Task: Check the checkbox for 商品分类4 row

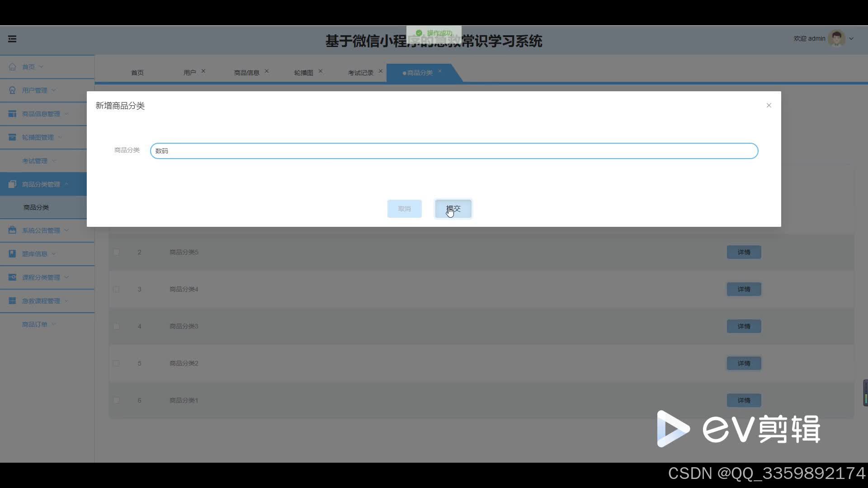Action: pos(117,289)
